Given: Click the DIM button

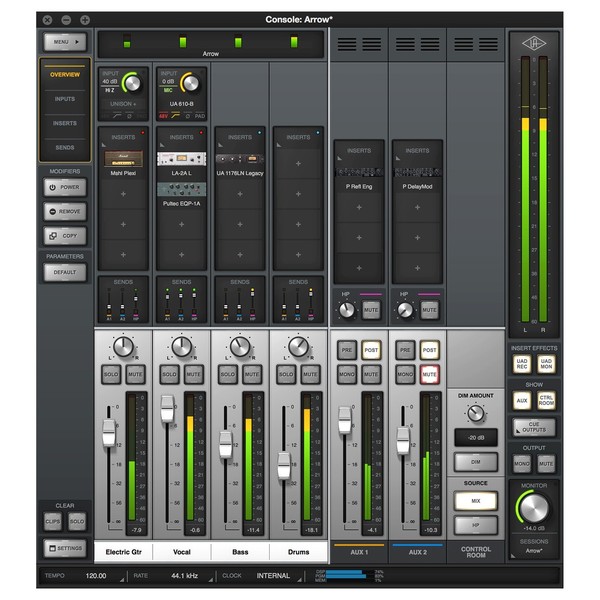Looking at the screenshot, I should tap(476, 462).
